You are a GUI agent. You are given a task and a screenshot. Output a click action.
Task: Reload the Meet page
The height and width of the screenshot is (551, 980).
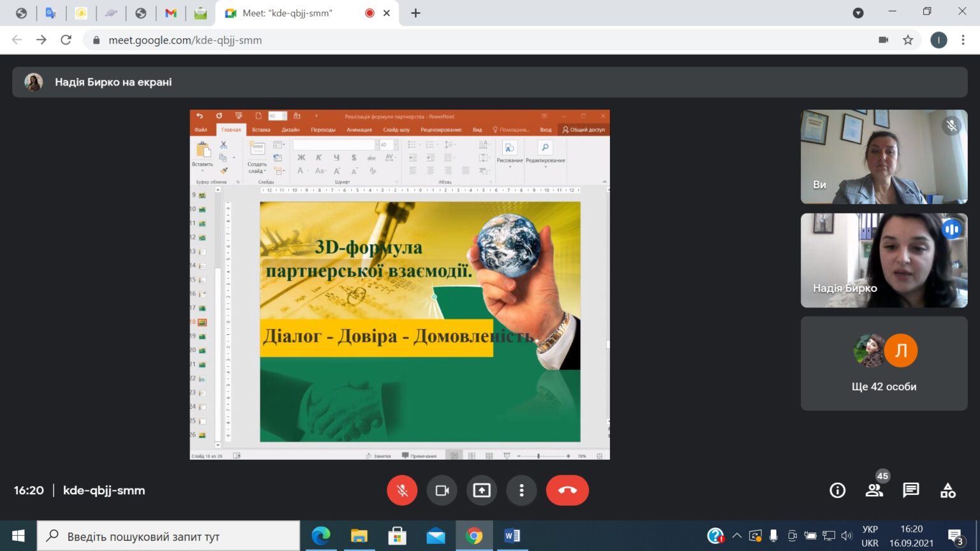[66, 40]
